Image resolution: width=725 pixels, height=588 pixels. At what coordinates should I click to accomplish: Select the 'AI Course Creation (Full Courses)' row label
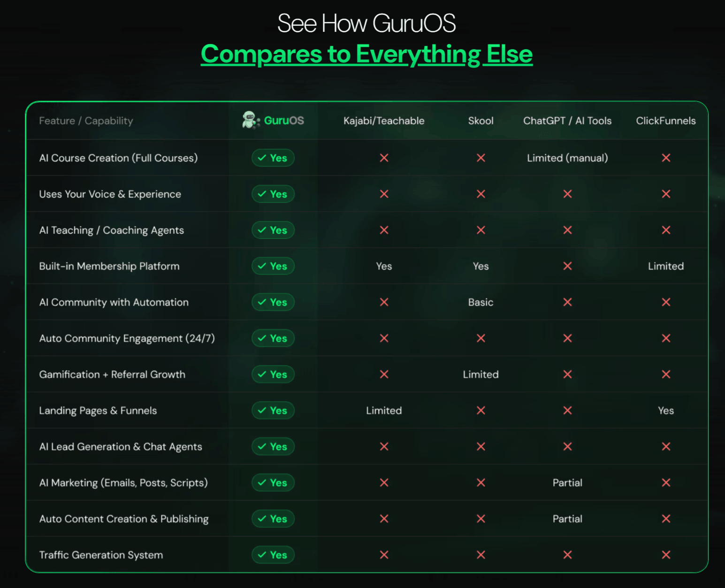[118, 158]
